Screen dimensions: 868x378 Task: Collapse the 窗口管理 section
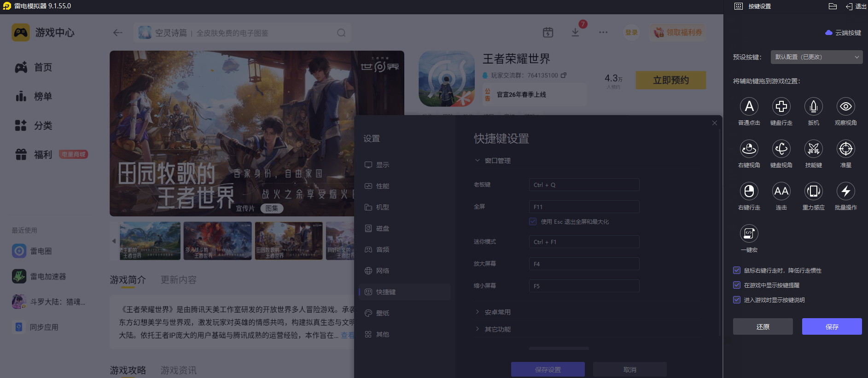[x=478, y=161]
